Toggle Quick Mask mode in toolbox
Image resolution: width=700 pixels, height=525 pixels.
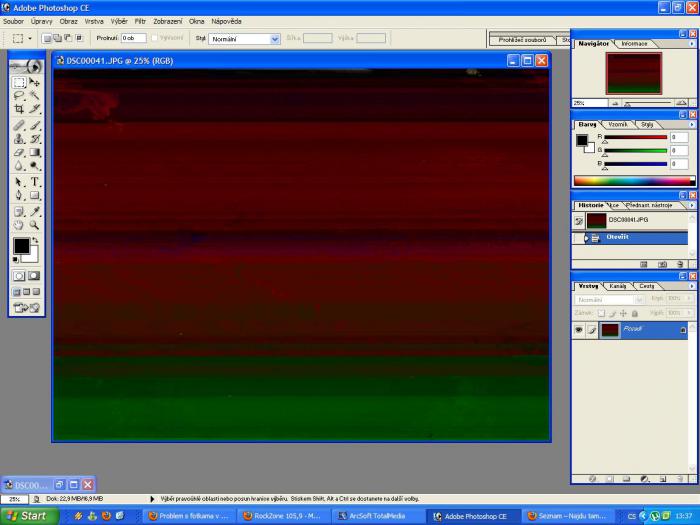pos(35,275)
